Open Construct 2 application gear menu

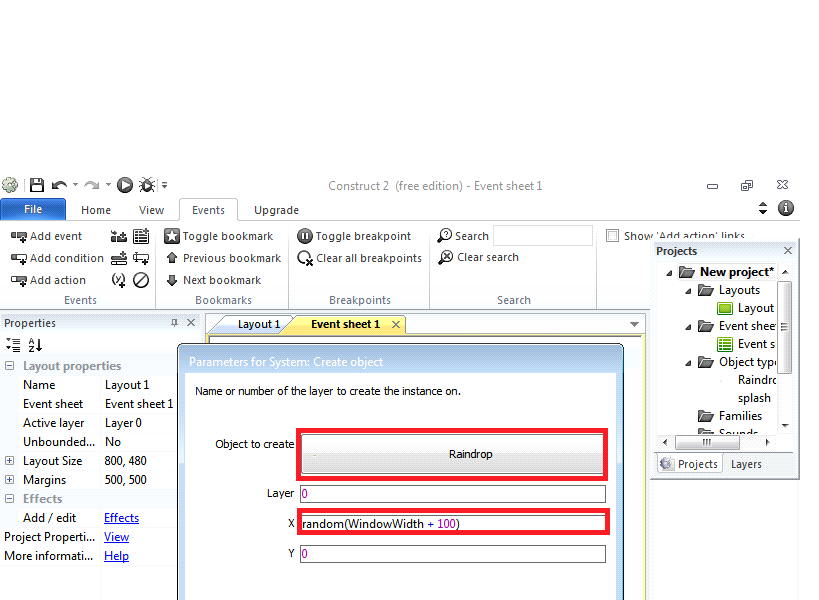coord(10,185)
